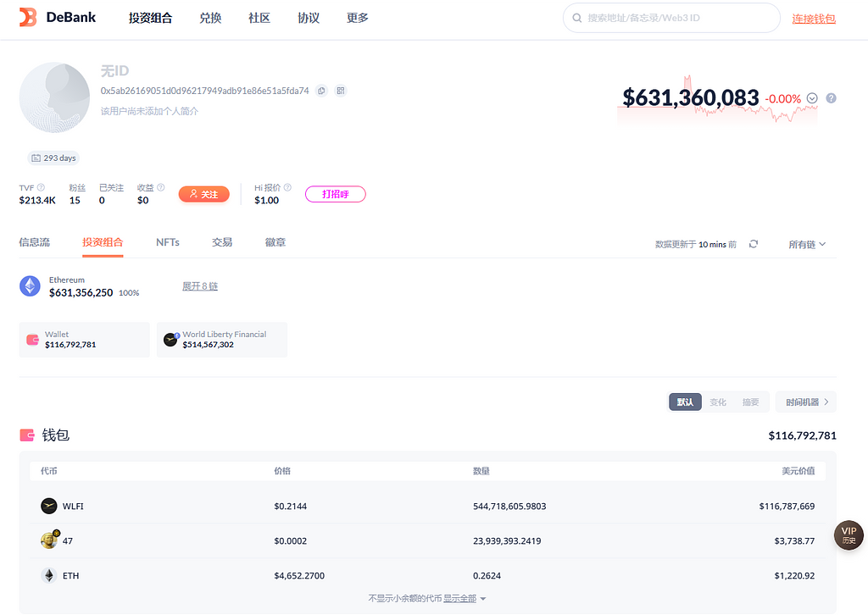868x615 pixels.
Task: Copy the wallet address with copy icon
Action: click(x=321, y=91)
